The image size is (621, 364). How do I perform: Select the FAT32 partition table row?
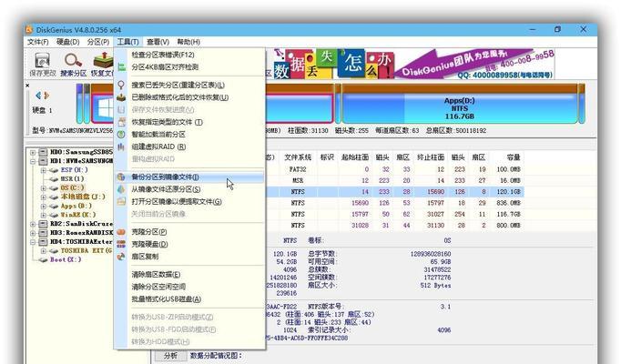pos(394,169)
